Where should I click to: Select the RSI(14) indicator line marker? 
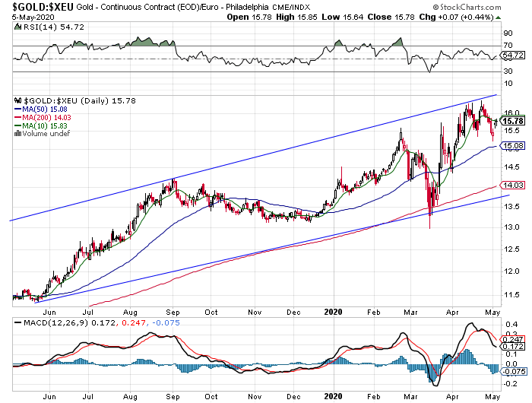tap(17, 27)
